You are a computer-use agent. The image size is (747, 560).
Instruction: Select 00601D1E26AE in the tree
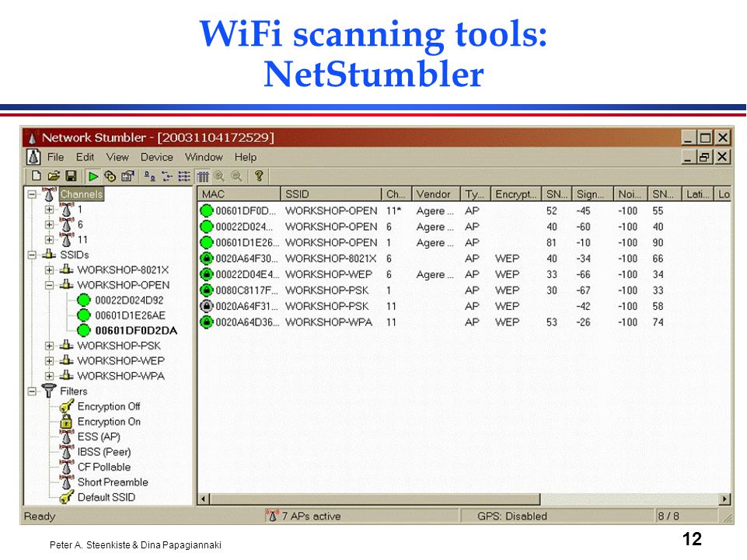130,315
